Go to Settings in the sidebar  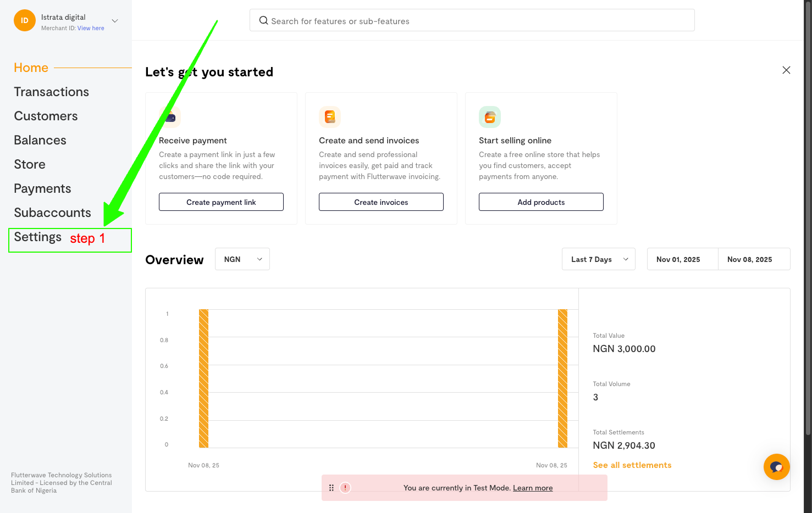tap(38, 237)
